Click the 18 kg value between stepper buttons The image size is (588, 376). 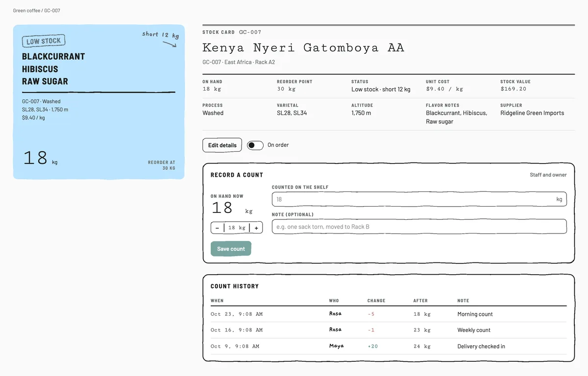tap(237, 228)
